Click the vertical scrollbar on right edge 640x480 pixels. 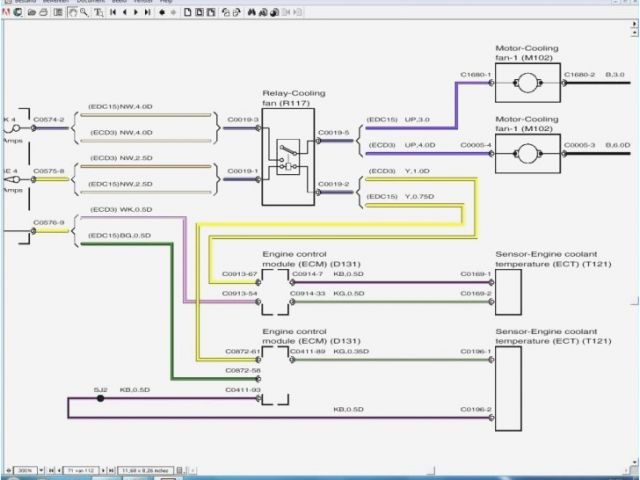(635, 240)
